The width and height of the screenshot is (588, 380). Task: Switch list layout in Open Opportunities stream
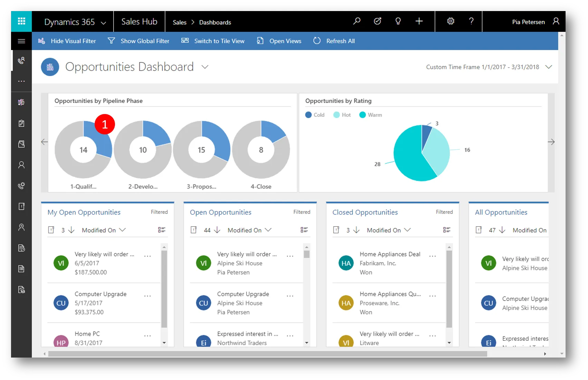304,230
